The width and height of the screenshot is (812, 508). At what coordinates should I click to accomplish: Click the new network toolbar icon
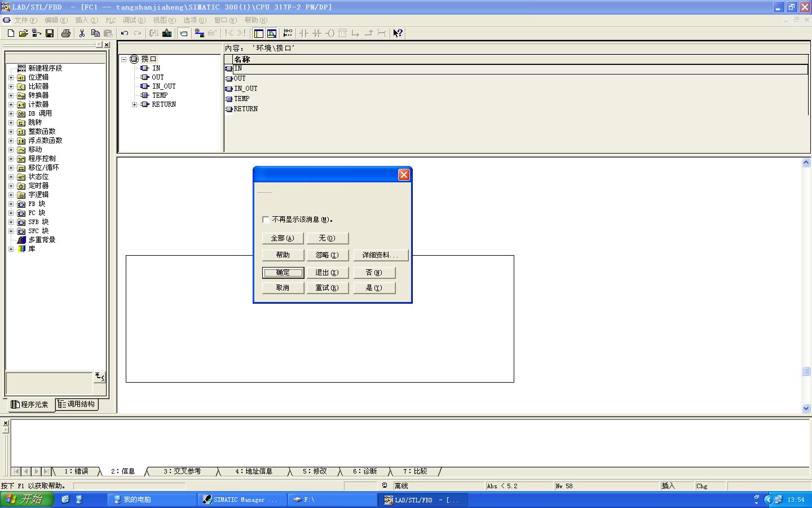[288, 33]
